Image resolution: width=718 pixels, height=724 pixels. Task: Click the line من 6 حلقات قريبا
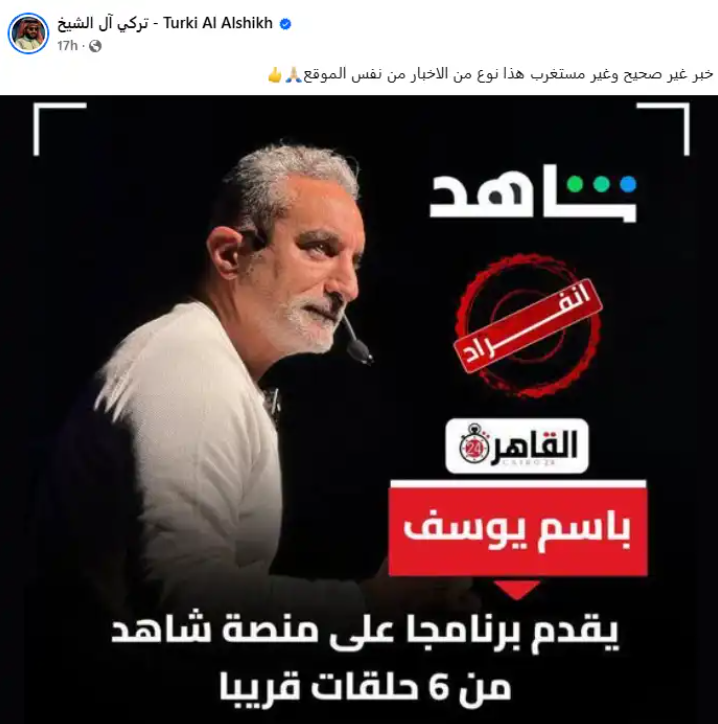pos(365,688)
